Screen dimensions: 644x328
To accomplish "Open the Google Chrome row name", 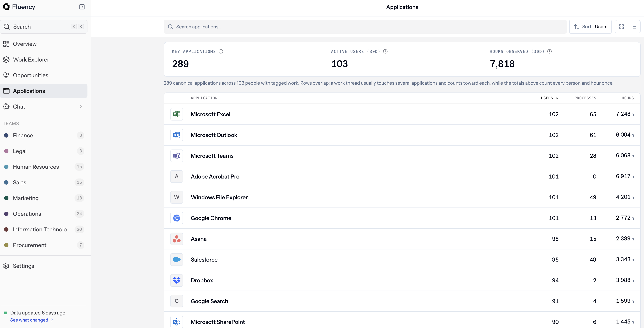I will 211,218.
